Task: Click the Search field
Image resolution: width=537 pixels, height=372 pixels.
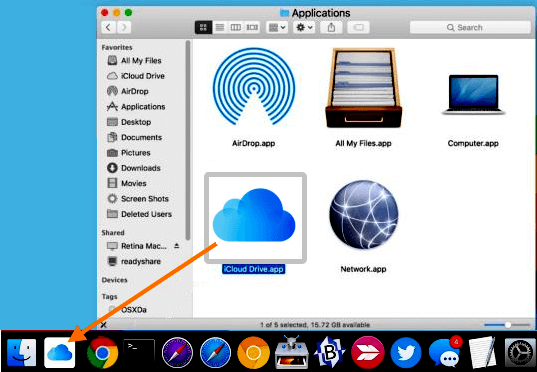Action: (470, 27)
